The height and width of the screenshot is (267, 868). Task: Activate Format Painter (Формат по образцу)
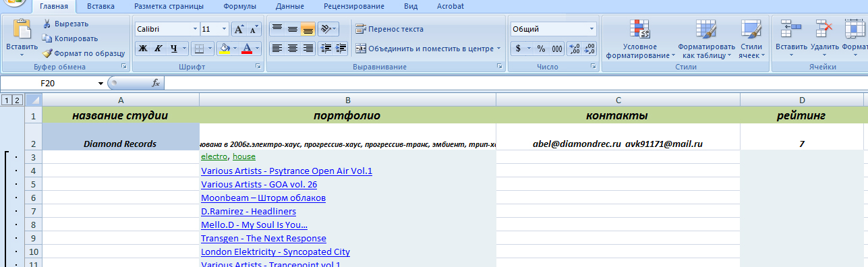coord(84,53)
